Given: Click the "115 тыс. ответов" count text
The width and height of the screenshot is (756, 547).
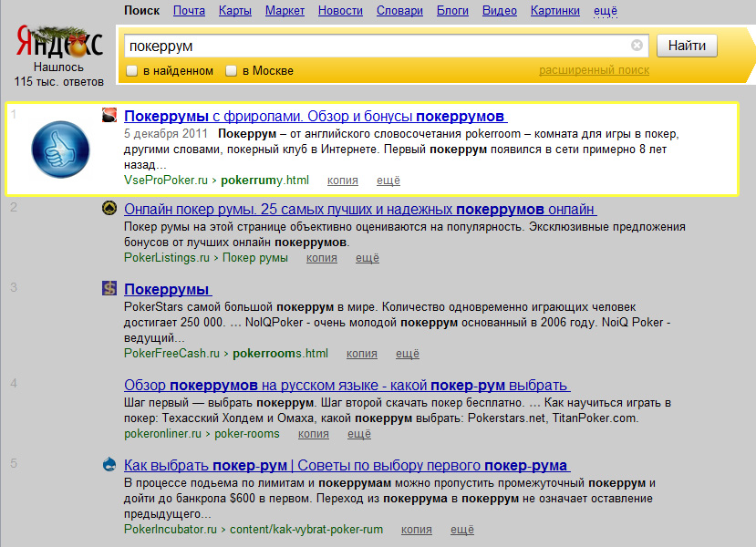Looking at the screenshot, I should click(x=59, y=81).
